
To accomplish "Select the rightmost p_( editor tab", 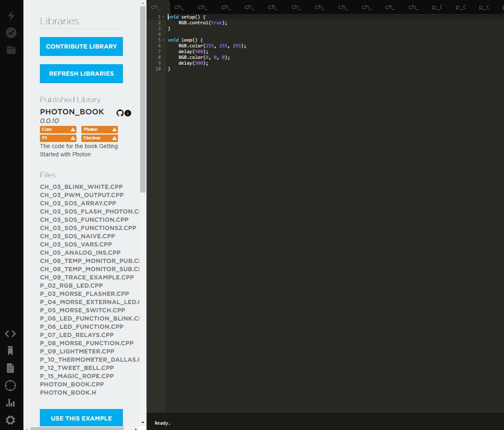I will (484, 7).
